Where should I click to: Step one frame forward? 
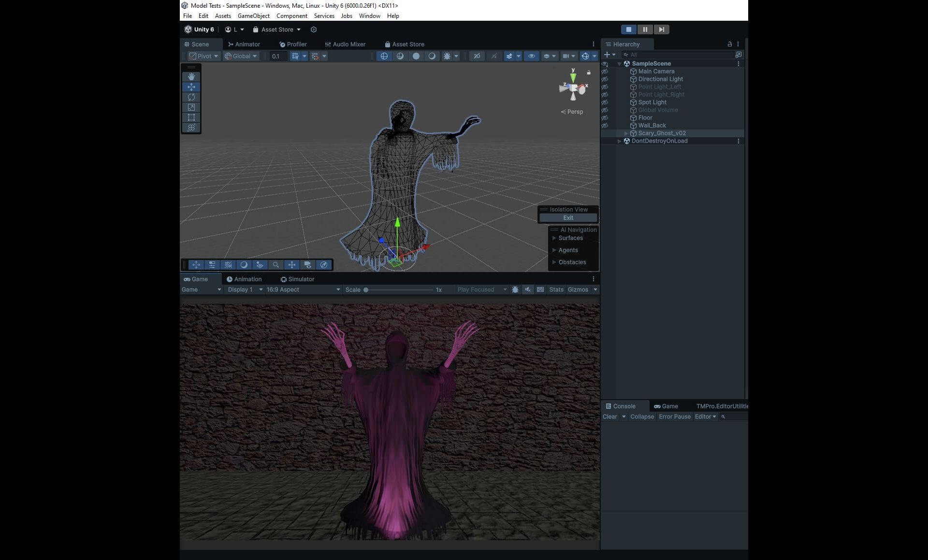[x=661, y=29]
